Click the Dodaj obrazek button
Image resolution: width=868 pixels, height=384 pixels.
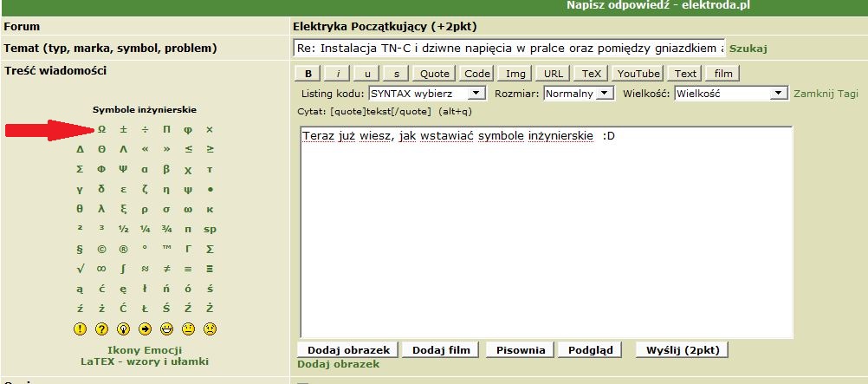coord(347,349)
